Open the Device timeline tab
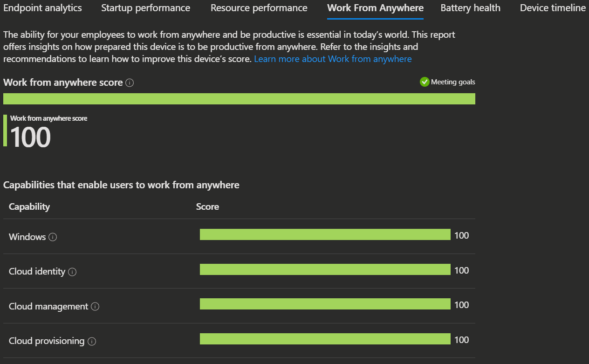 click(x=553, y=8)
